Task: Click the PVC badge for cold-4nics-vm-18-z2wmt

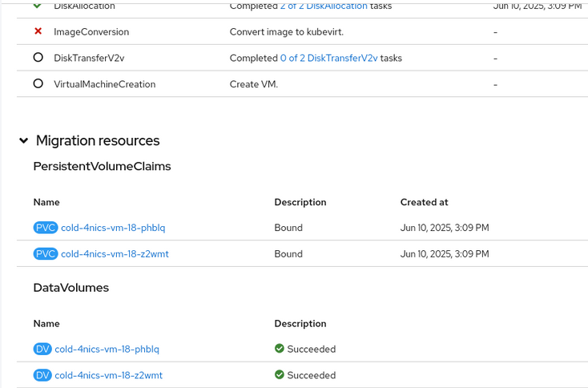Action: (x=46, y=254)
